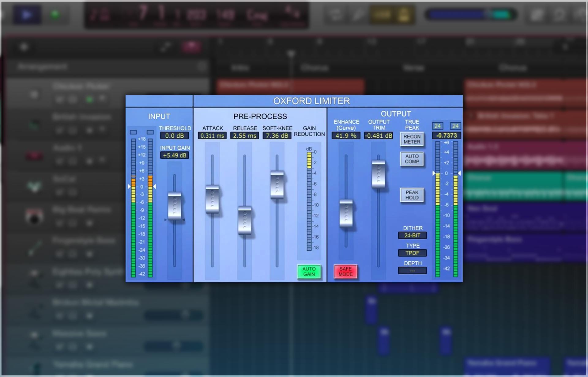Click the DAW master volume slider
Screen dimensions: 588x377
tap(470, 14)
